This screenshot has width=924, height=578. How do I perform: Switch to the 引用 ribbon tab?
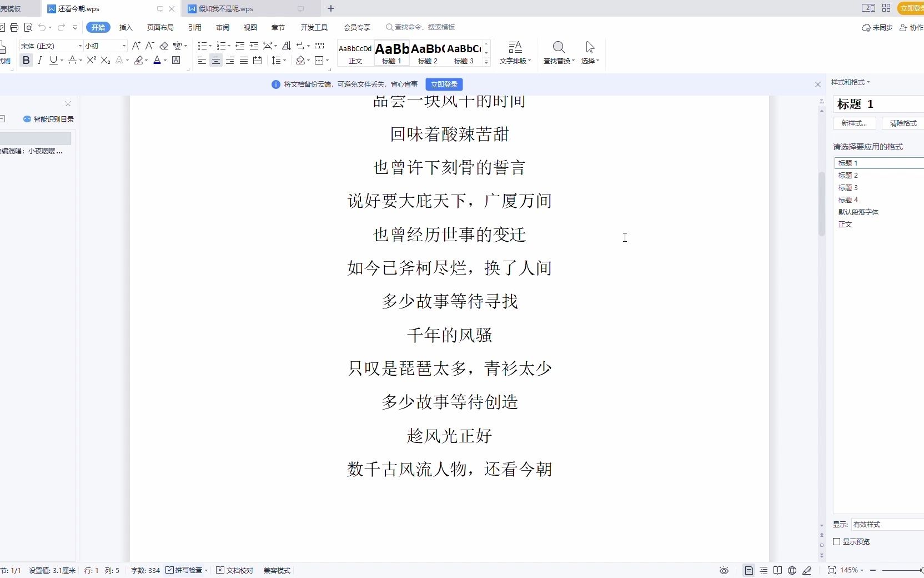(x=194, y=27)
